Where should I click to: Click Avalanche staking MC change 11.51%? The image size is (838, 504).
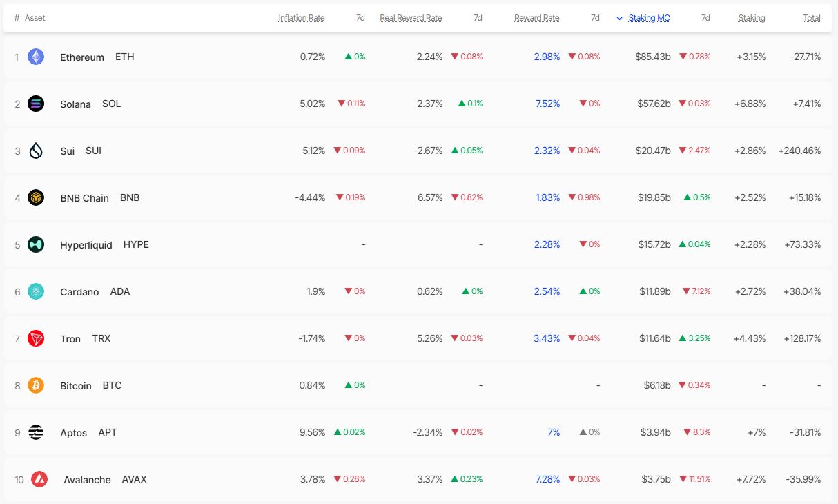coord(695,479)
